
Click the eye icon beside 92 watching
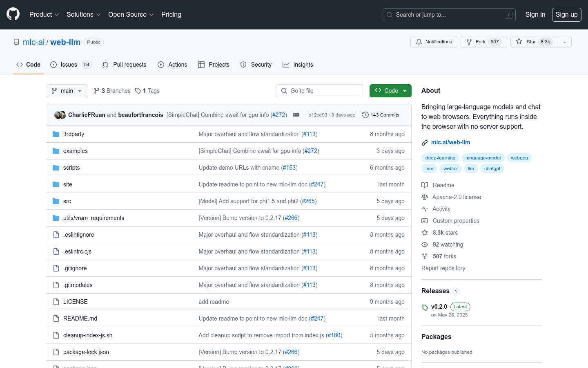click(425, 245)
